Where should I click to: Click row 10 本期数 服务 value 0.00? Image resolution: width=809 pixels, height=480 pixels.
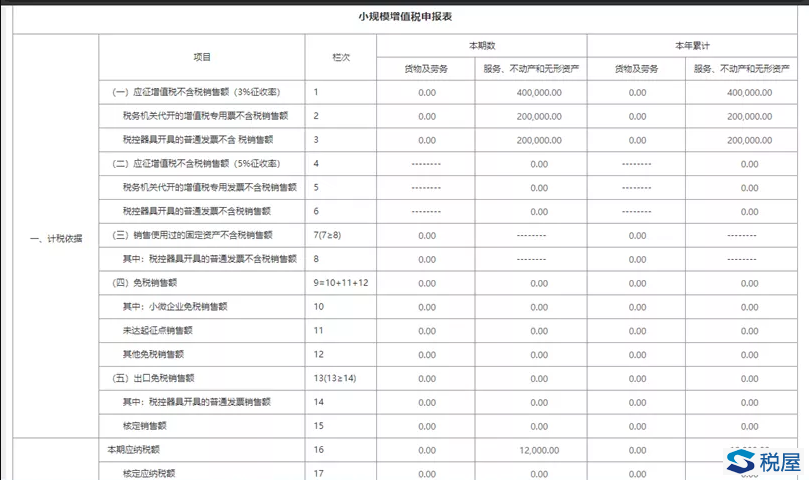(539, 308)
